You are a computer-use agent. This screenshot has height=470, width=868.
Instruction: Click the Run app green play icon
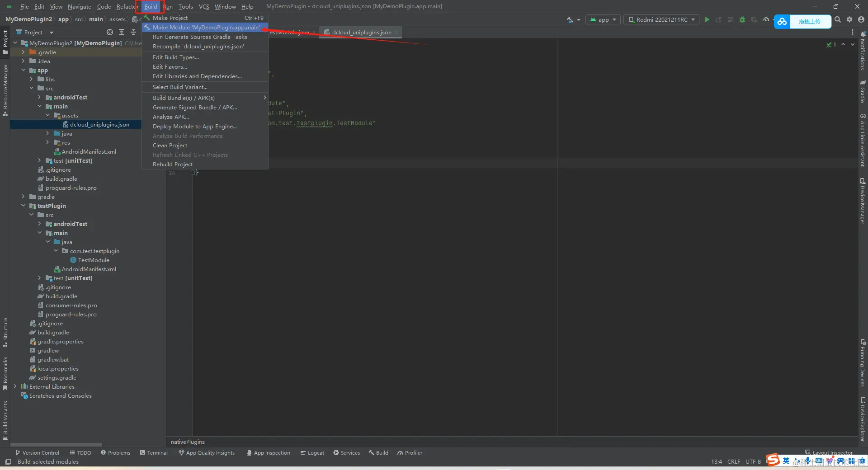(x=707, y=19)
